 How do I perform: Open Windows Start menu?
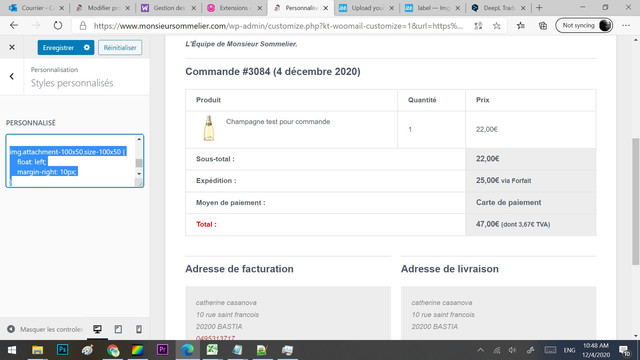point(12,350)
